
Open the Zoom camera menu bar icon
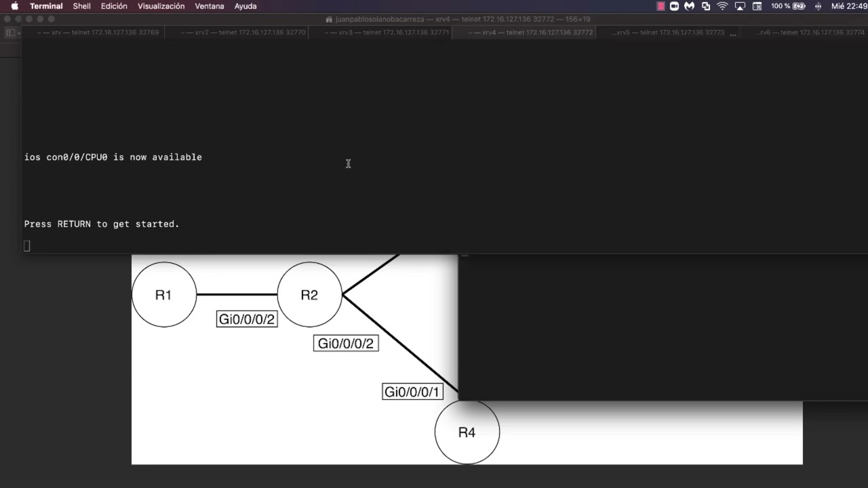click(x=675, y=6)
